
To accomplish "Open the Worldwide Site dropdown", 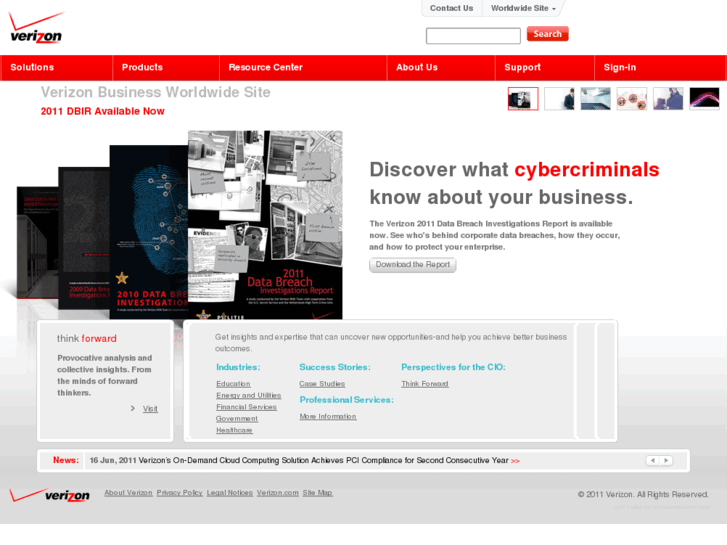I will pyautogui.click(x=523, y=8).
